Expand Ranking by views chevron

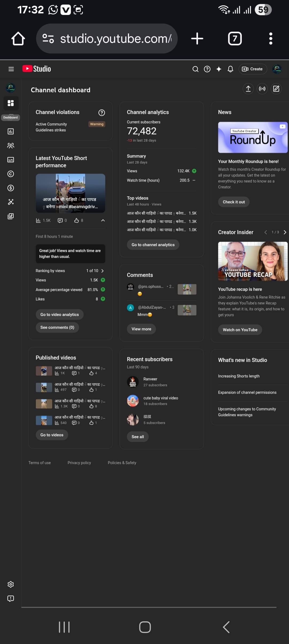point(102,271)
